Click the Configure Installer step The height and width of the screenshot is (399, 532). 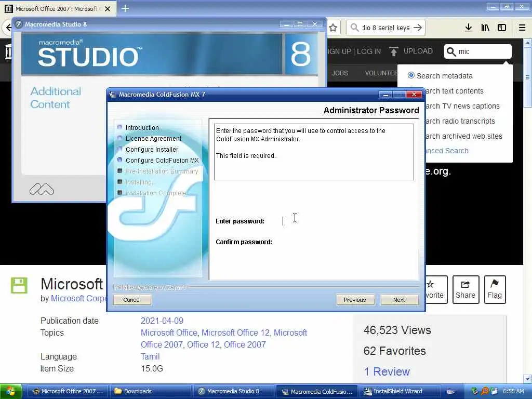(152, 149)
